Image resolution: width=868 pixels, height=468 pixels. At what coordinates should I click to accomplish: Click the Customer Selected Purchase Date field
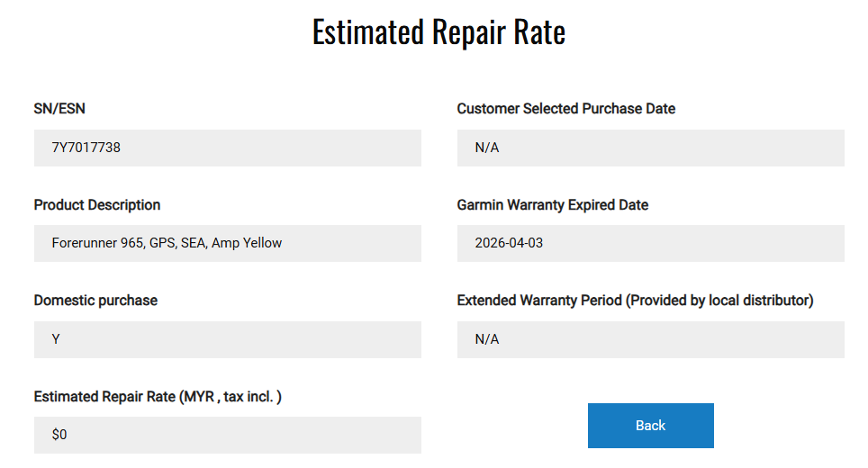click(x=650, y=148)
